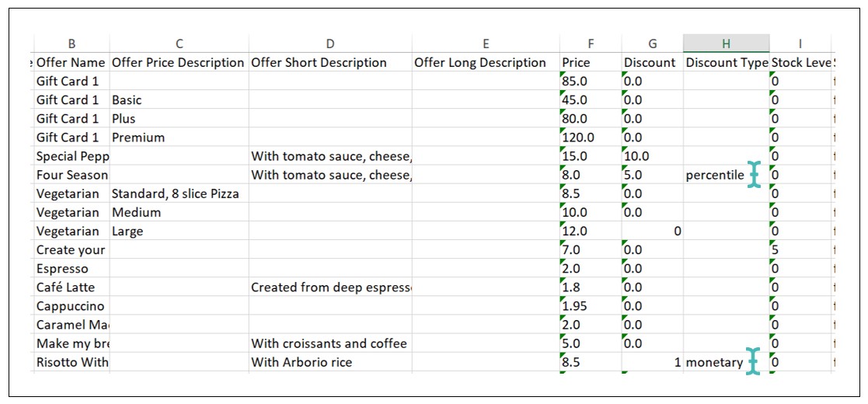Select the With croissants and coffee cell
This screenshot has width=868, height=404.
point(329,343)
